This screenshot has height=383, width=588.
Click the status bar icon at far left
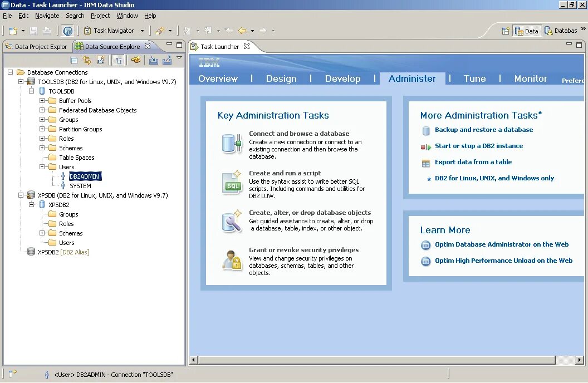[x=12, y=373]
